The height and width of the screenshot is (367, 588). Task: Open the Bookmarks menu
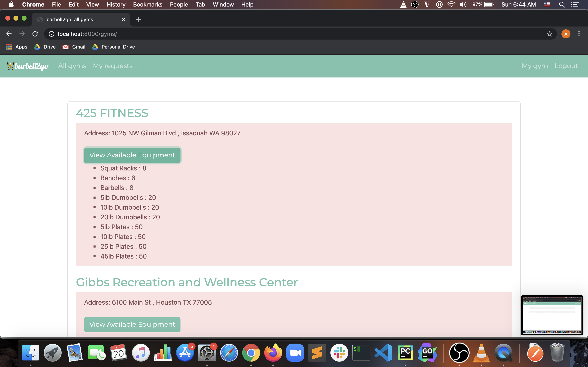pos(147,5)
